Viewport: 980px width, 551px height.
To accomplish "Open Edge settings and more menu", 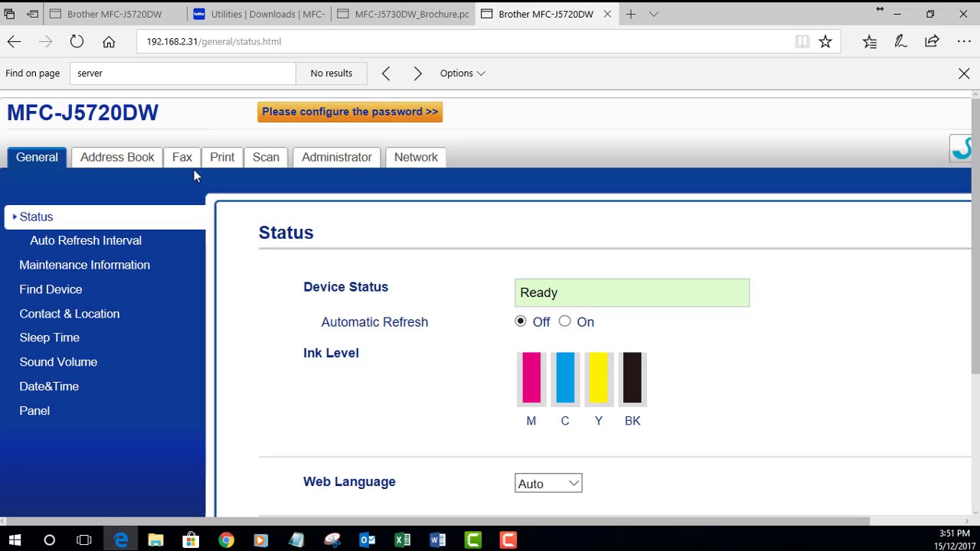I will (x=964, y=41).
